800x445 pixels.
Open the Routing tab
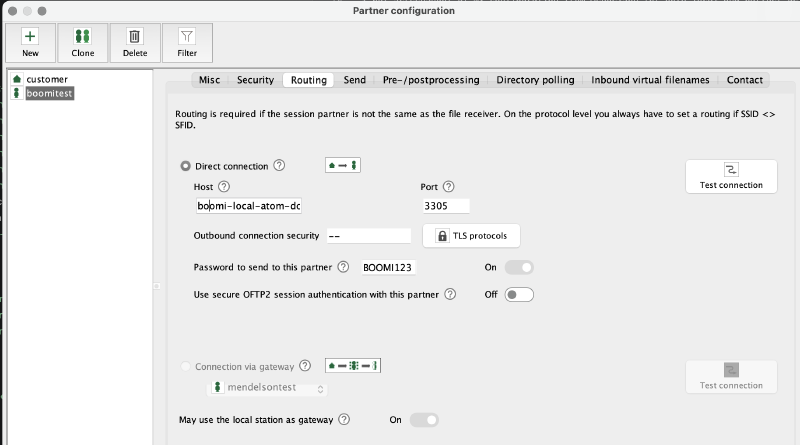coord(309,80)
